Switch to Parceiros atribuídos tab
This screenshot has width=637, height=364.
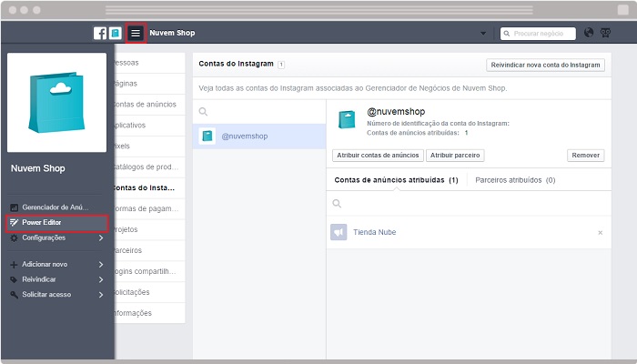[x=515, y=180]
